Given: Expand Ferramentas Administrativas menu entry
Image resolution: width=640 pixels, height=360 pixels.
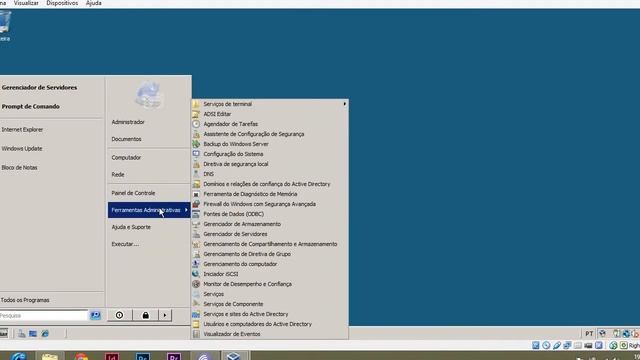Looking at the screenshot, I should click(x=149, y=210).
